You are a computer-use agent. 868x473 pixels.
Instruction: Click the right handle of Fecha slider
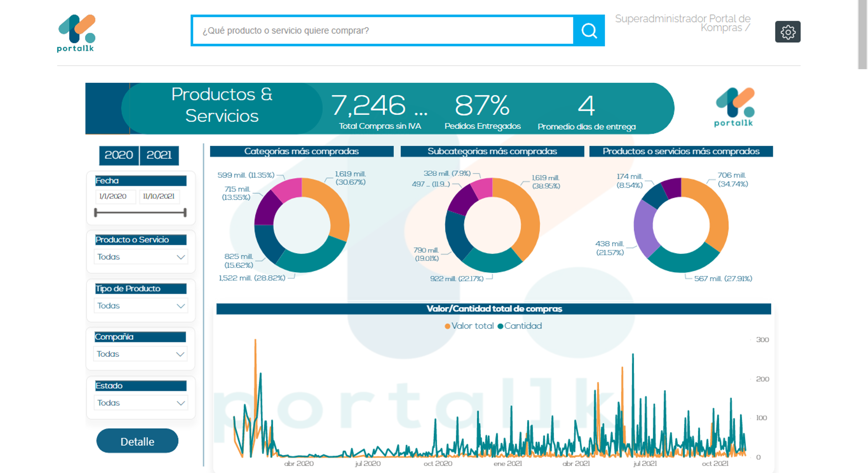[185, 212]
